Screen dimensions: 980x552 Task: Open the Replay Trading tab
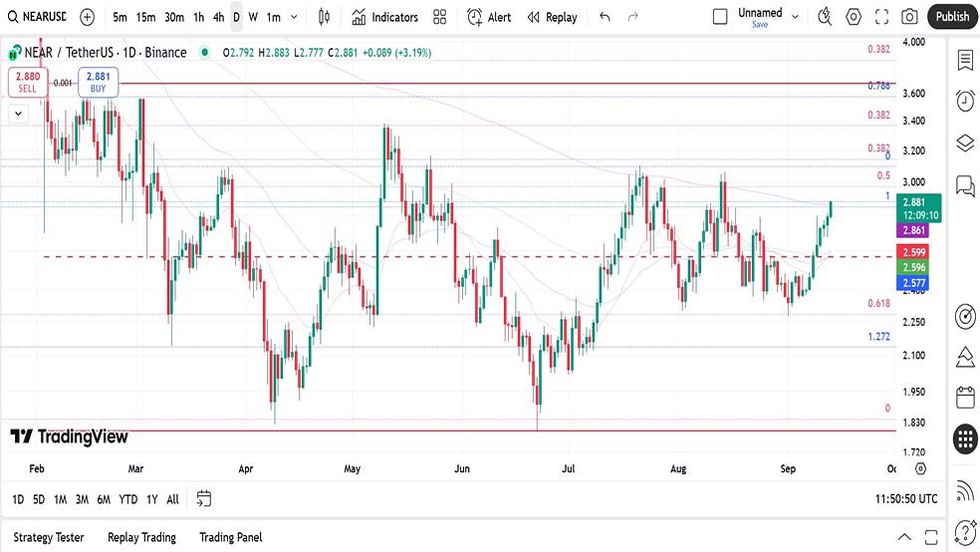pyautogui.click(x=141, y=537)
